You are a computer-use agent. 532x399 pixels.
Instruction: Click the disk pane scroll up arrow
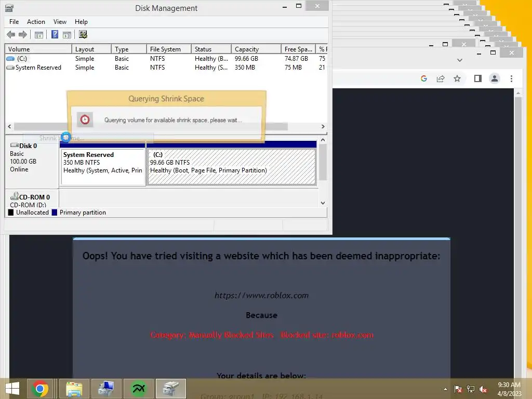point(323,140)
